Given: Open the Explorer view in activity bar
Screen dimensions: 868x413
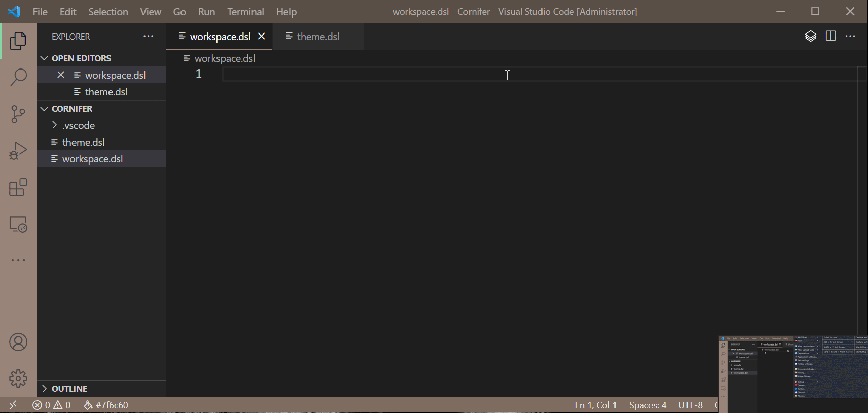Looking at the screenshot, I should (x=18, y=41).
